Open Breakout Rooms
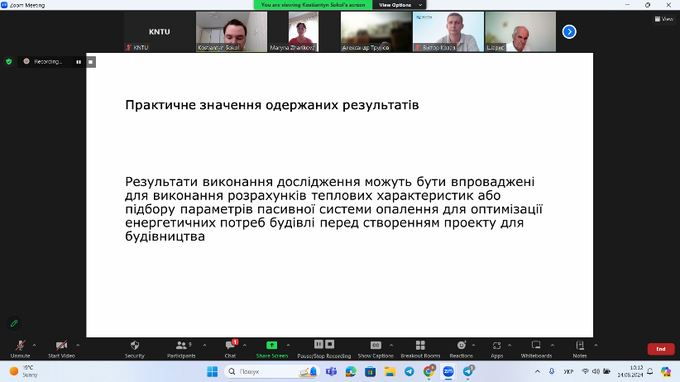 point(420,346)
